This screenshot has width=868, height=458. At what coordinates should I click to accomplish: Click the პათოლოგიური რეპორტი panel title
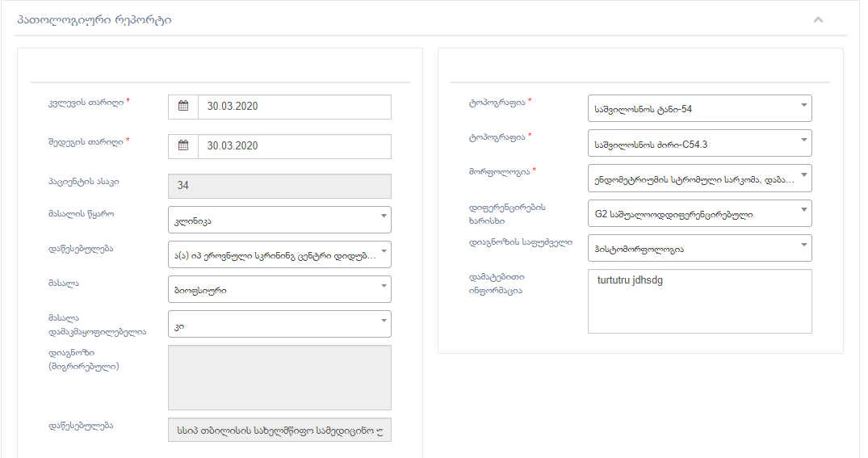click(x=94, y=20)
